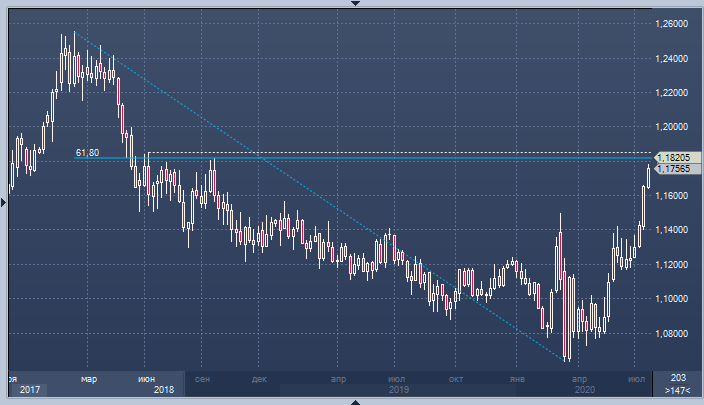Click the 1,20000 price axis label
Screen dimensions: 704x405
670,127
